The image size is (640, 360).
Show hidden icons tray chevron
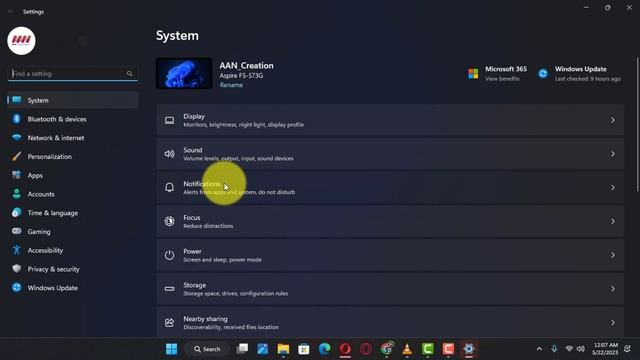point(539,349)
